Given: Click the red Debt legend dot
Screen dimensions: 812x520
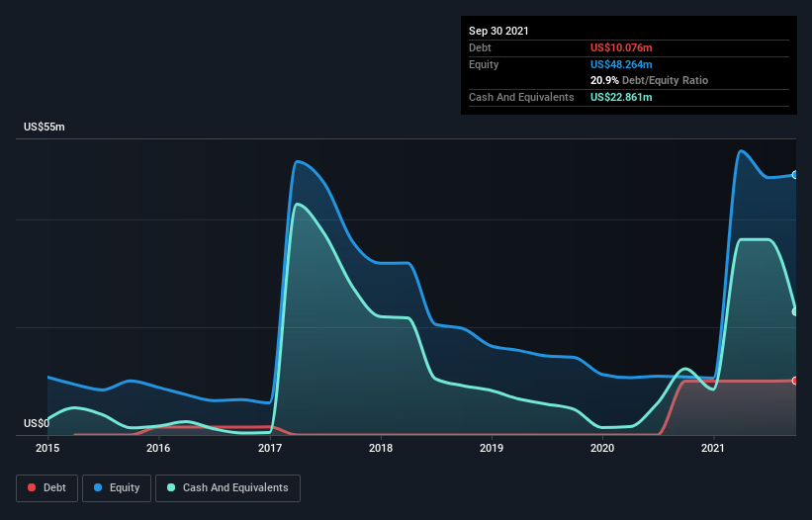Looking at the screenshot, I should (x=32, y=487).
